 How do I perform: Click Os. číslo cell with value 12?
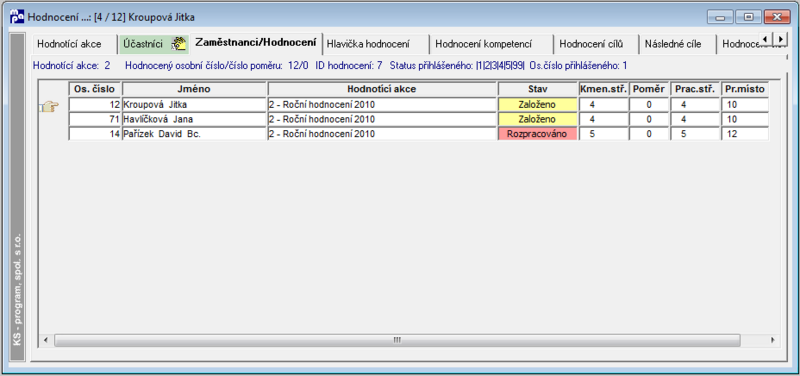pyautogui.click(x=95, y=105)
